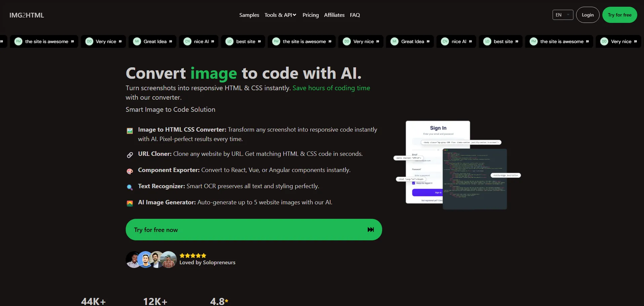
Task: Toggle the Keep me logged in checkbox in the preview
Action: tap(413, 183)
